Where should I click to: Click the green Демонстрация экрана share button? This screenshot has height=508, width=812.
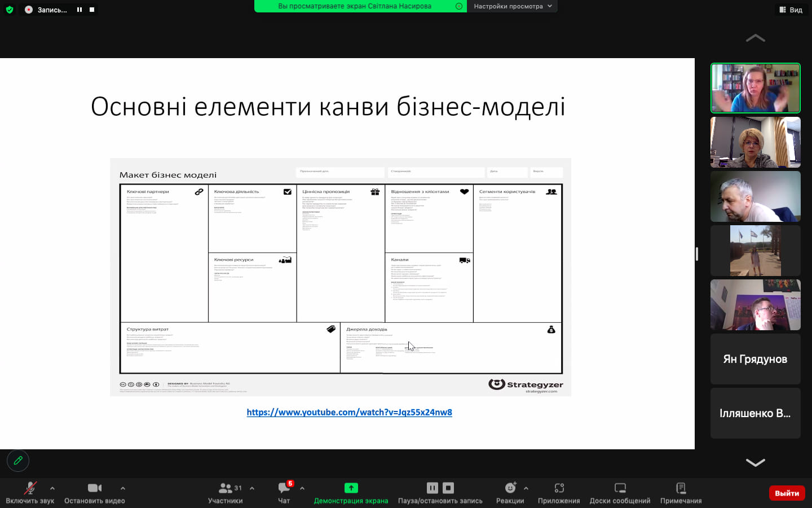351,492
